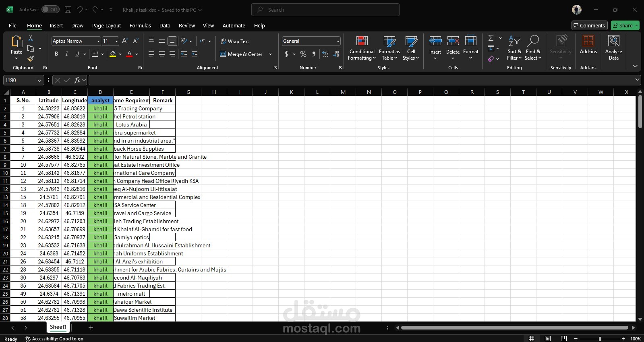Click the zoom slider in status bar

pyautogui.click(x=600, y=338)
